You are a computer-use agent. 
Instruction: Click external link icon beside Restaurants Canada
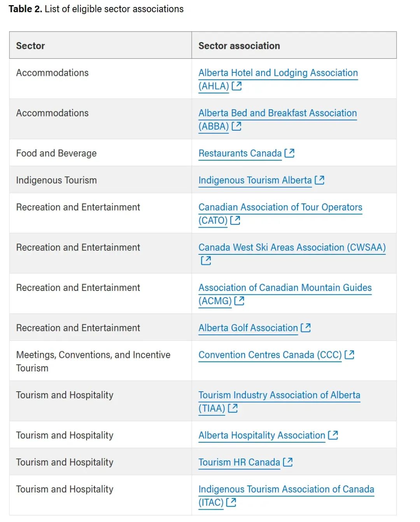tap(289, 153)
